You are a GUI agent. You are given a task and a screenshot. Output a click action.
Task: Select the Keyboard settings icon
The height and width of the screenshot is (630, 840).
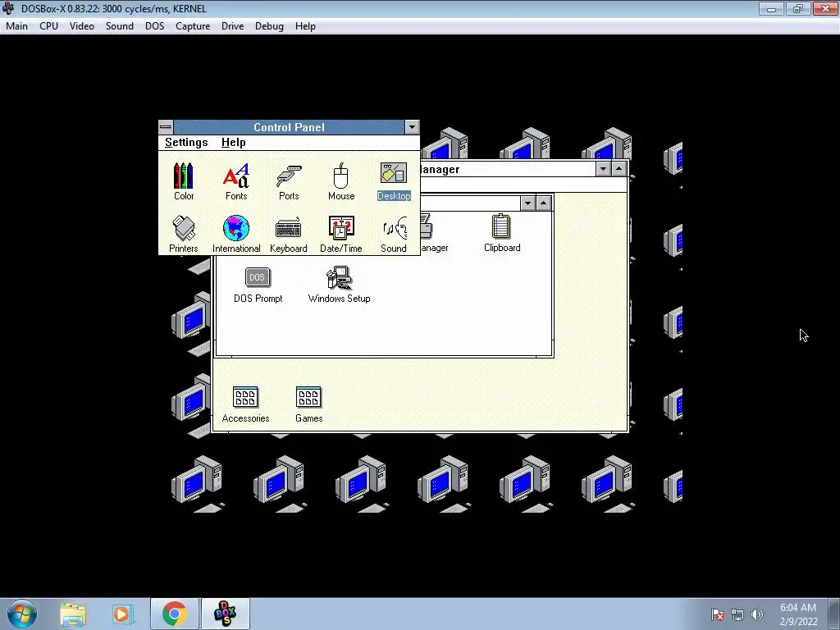point(289,234)
